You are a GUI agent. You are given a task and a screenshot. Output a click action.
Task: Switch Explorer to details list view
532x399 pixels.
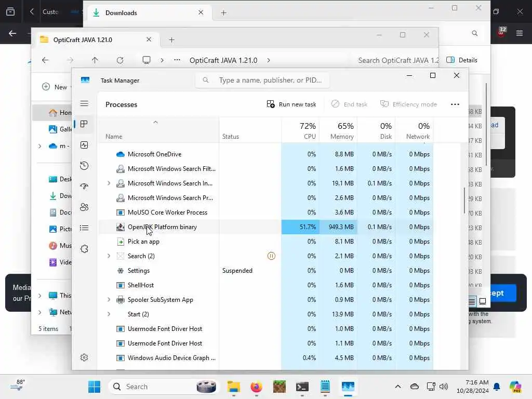(472, 301)
